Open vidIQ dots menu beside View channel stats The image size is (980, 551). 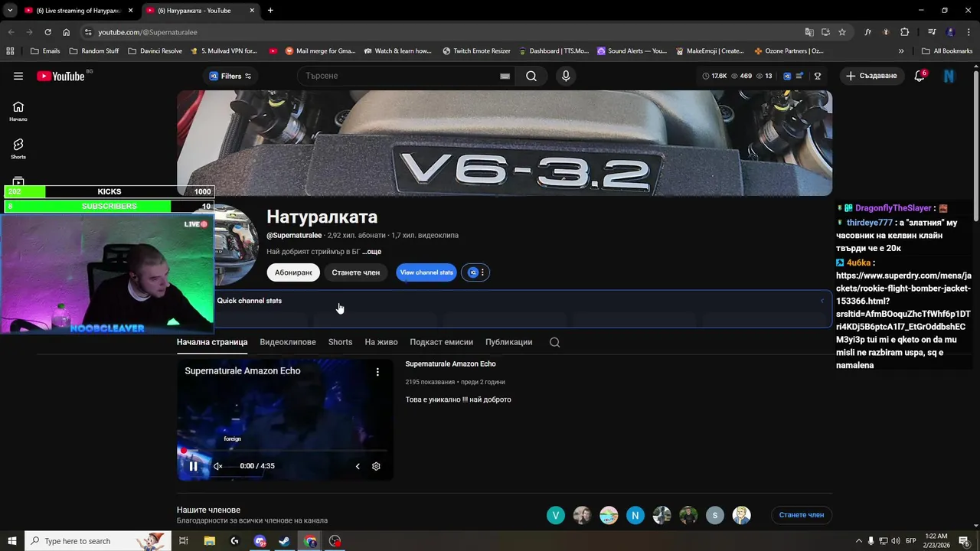(475, 272)
